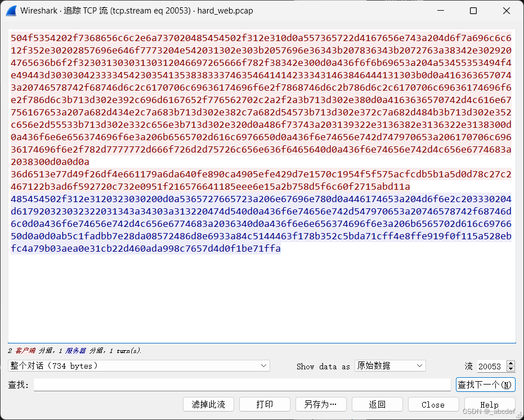Click the 打印 print button
Screen dimensions: 524x420
click(265, 404)
